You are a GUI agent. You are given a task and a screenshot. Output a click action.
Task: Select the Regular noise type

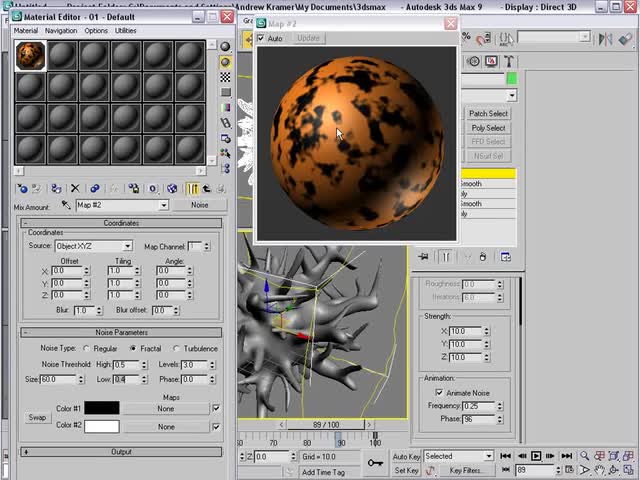[87, 349]
